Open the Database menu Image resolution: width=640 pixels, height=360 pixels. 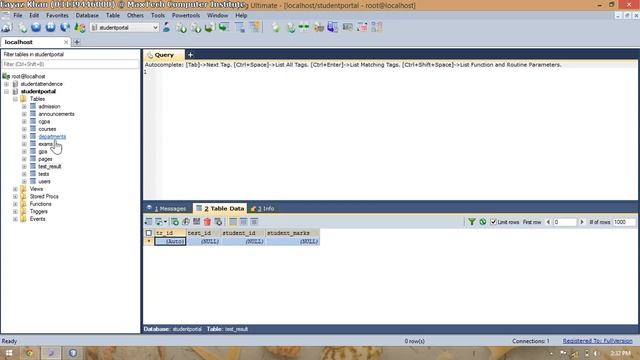click(87, 16)
